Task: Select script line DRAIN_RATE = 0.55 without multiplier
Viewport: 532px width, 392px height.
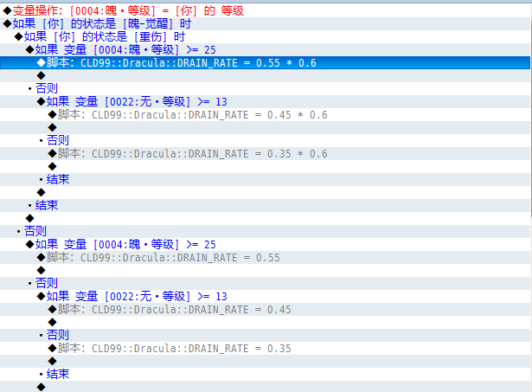Action: tap(265, 258)
